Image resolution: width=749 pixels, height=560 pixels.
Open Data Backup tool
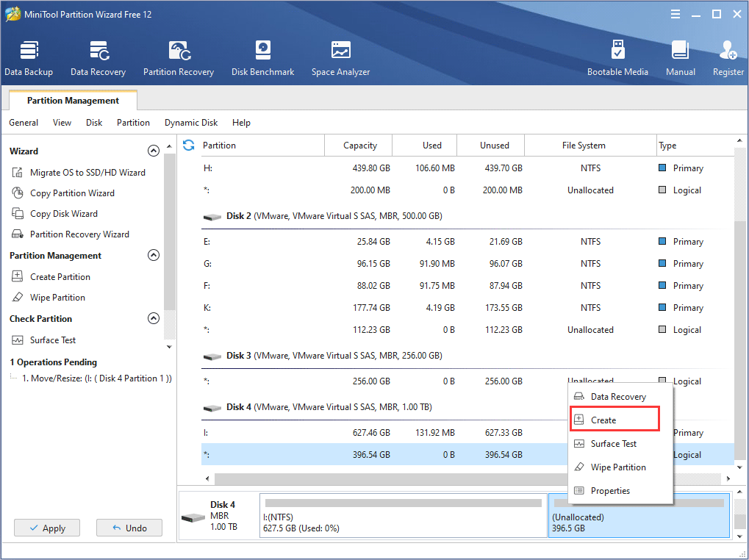coord(29,58)
